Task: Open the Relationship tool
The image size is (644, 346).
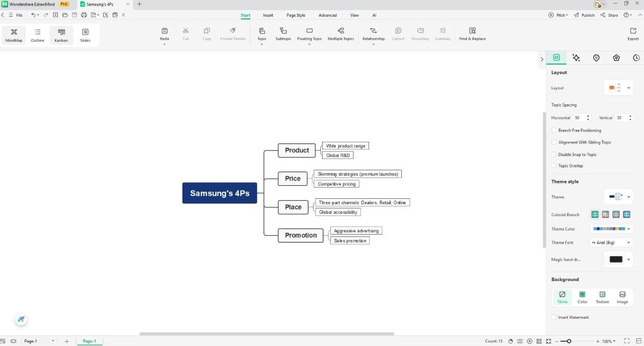Action: (373, 34)
